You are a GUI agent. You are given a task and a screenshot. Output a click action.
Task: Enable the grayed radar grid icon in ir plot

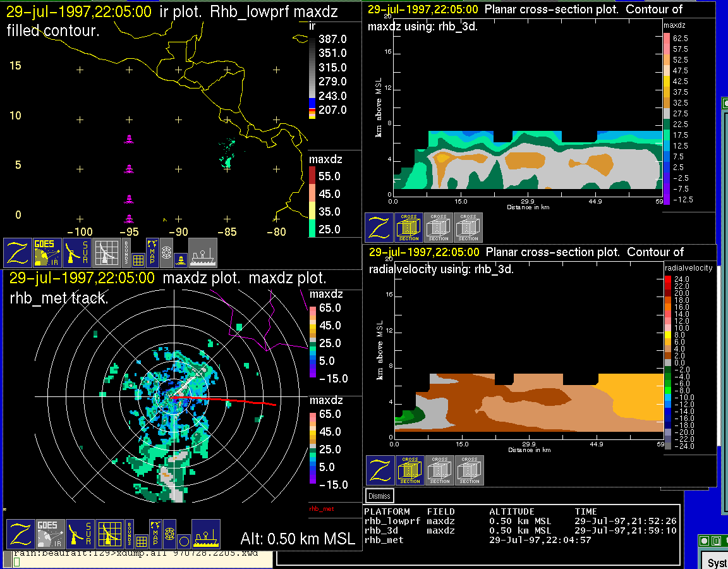[x=107, y=253]
